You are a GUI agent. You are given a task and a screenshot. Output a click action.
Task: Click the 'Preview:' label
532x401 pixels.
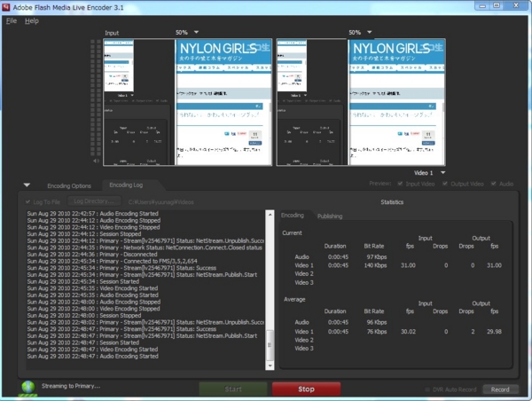click(380, 184)
